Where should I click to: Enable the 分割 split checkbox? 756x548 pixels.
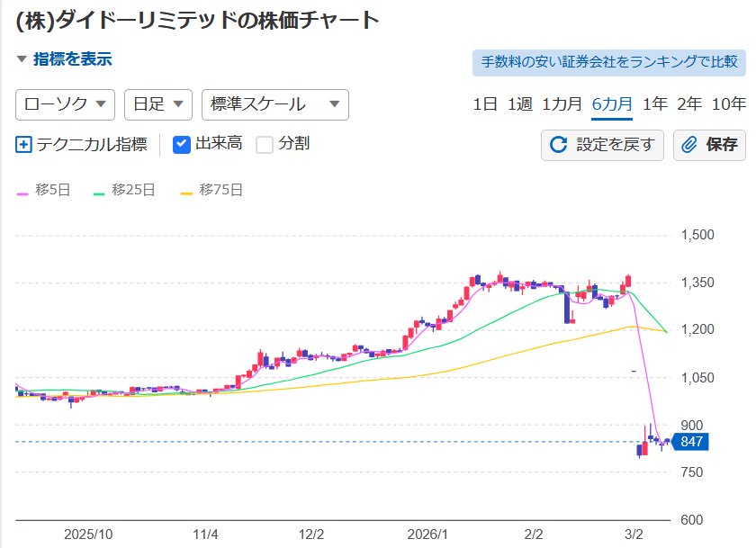coord(265,144)
